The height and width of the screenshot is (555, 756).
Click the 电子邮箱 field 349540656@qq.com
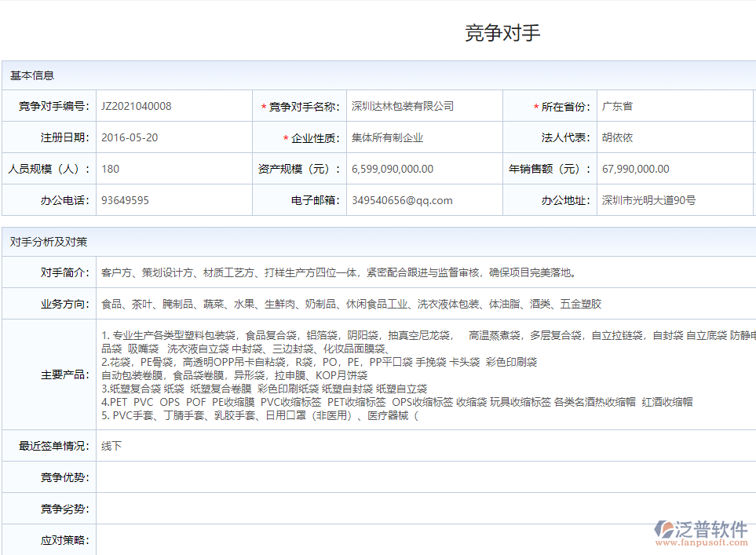click(x=424, y=200)
